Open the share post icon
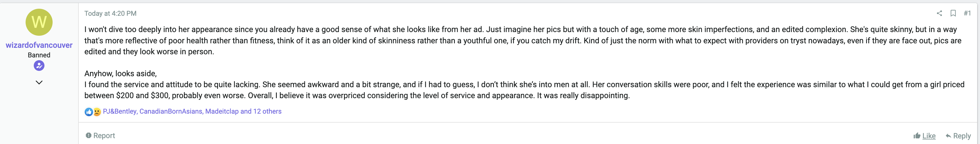This screenshot has width=980, height=144. [x=939, y=13]
